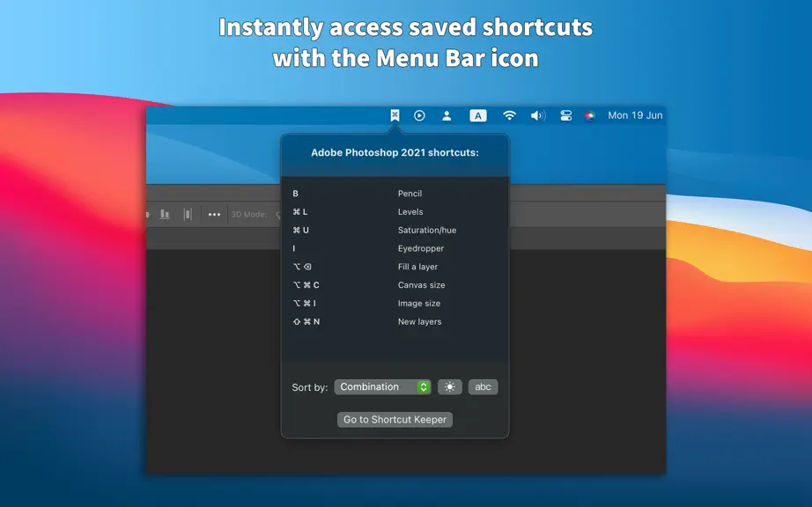
Task: Open the Wi-Fi menu bar icon
Action: pyautogui.click(x=510, y=115)
